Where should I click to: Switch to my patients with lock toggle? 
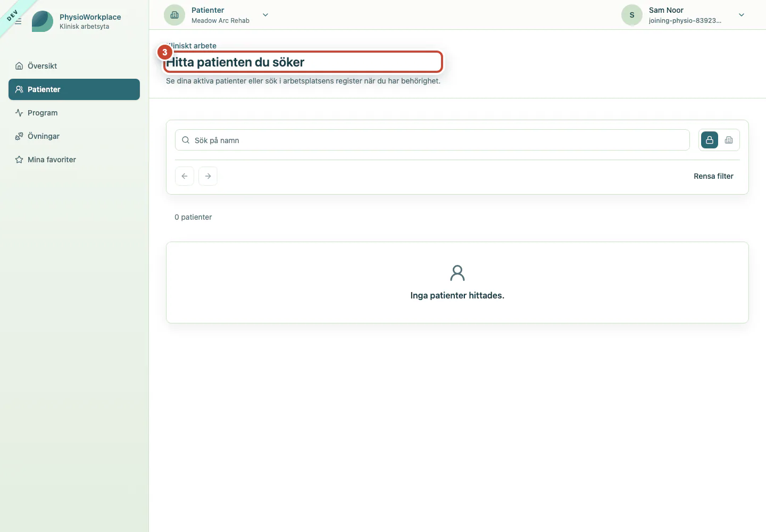tap(710, 140)
